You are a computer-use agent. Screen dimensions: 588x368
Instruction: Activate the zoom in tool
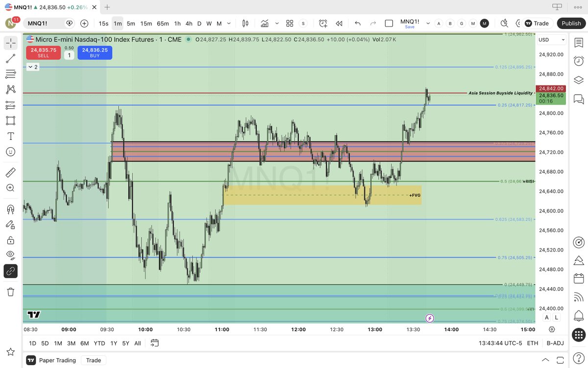click(x=10, y=188)
